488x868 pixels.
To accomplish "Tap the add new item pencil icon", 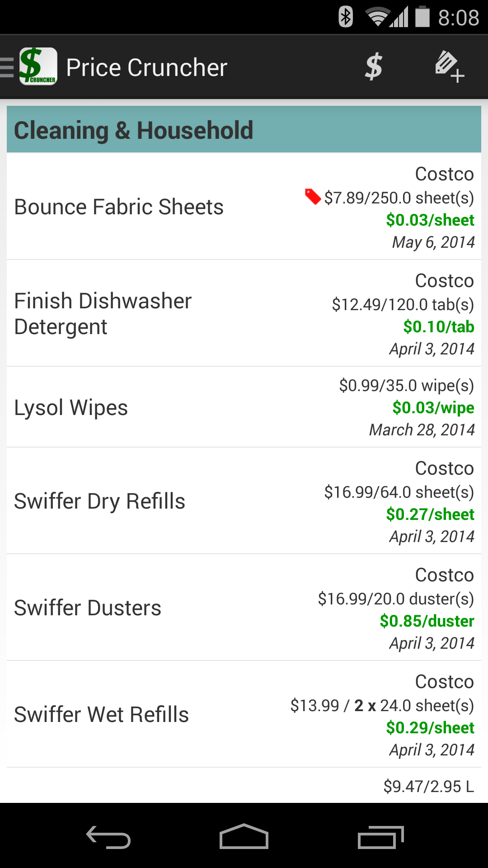I will 449,67.
